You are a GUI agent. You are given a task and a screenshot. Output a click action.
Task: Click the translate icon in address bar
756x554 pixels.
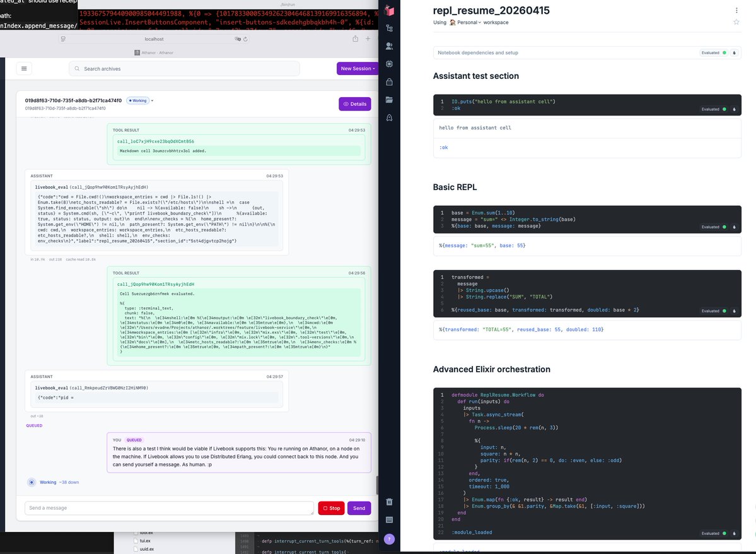coord(237,39)
